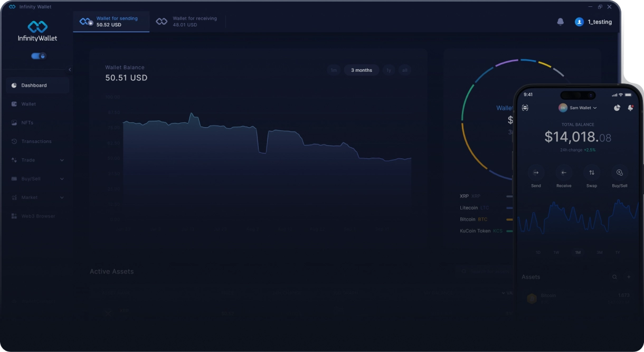The width and height of the screenshot is (644, 352).
Task: Click the infinity icon for receiving wallet
Action: [162, 22]
